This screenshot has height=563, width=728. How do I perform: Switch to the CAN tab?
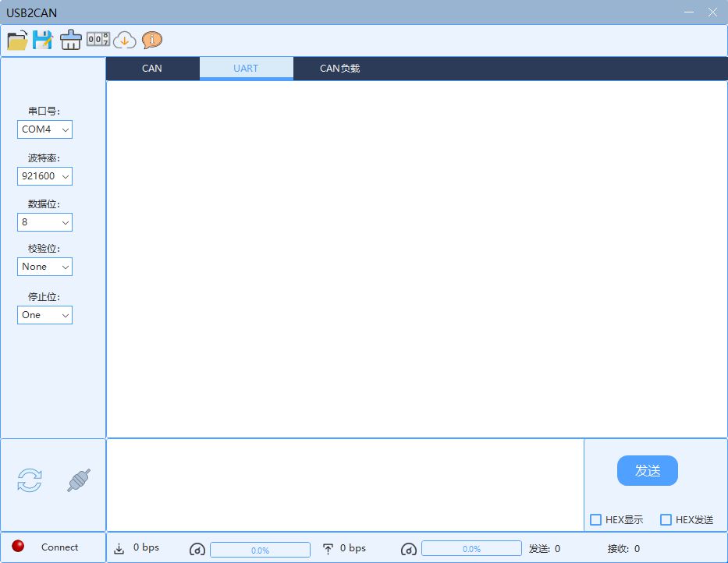point(152,69)
